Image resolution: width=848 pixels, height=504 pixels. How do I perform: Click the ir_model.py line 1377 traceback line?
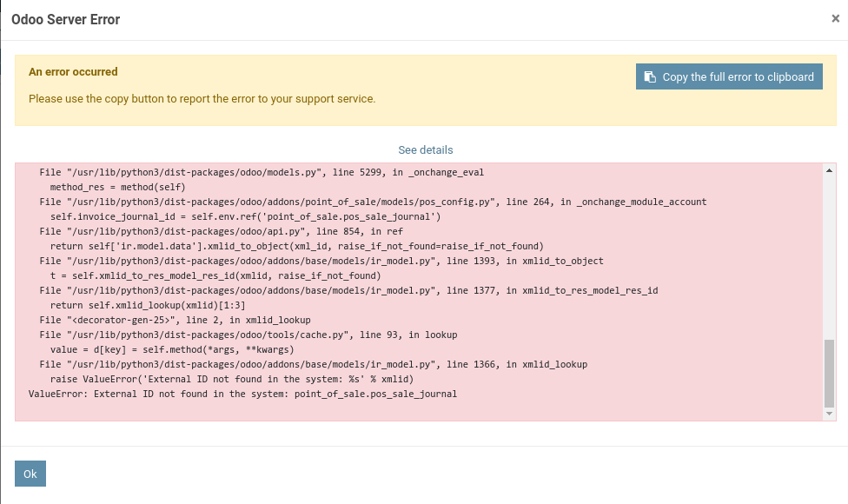pos(348,290)
